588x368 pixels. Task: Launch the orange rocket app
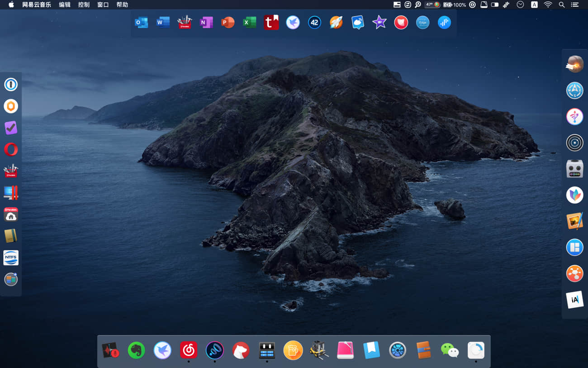[336, 22]
